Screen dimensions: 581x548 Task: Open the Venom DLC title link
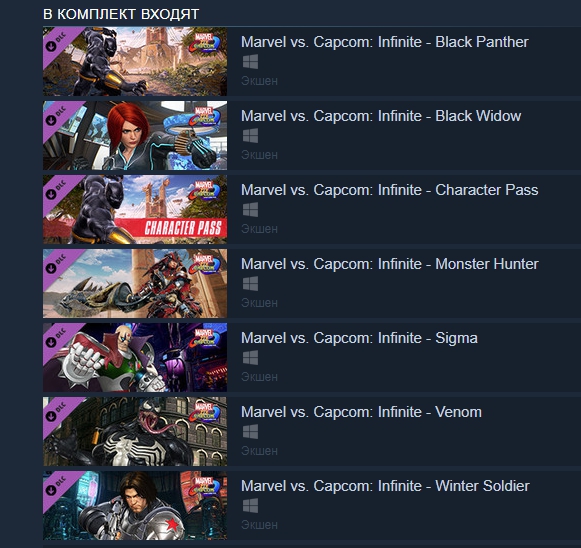click(x=361, y=412)
